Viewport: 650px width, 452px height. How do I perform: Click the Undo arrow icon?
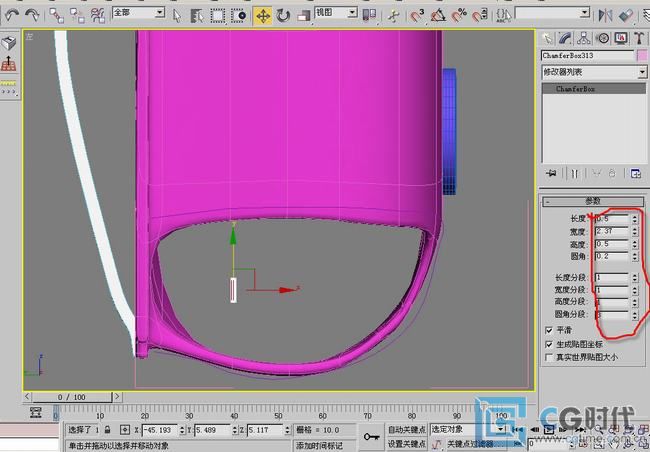pyautogui.click(x=11, y=16)
